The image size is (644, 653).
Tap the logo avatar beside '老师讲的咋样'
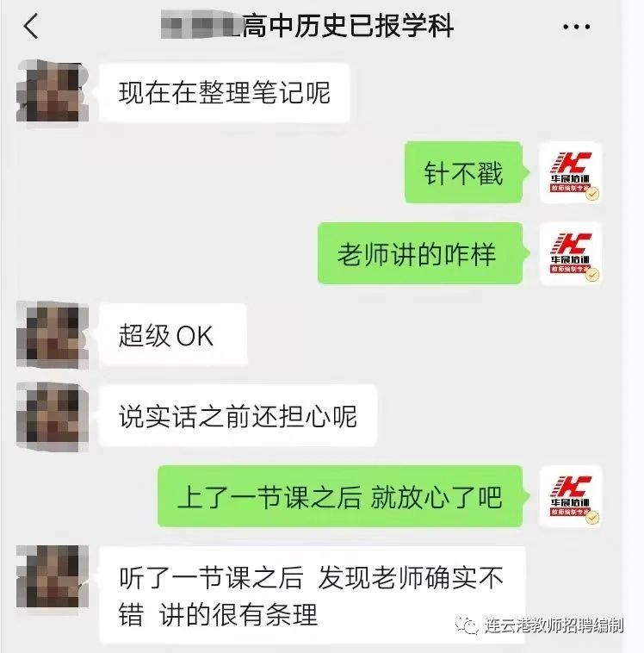tap(570, 253)
